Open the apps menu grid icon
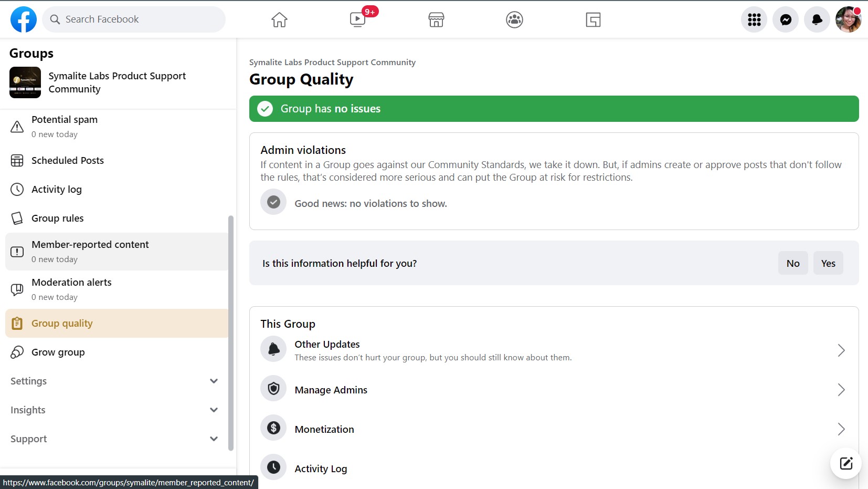The height and width of the screenshot is (489, 868). coord(754,19)
